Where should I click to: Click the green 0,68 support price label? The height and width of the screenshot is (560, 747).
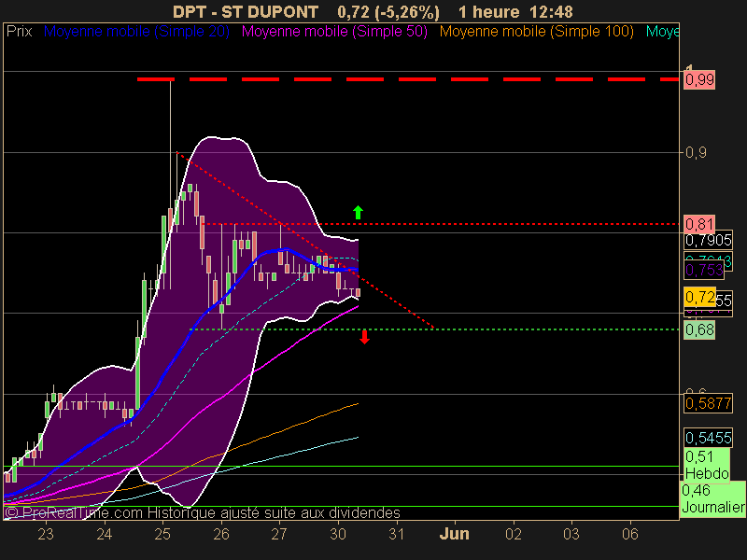(699, 329)
